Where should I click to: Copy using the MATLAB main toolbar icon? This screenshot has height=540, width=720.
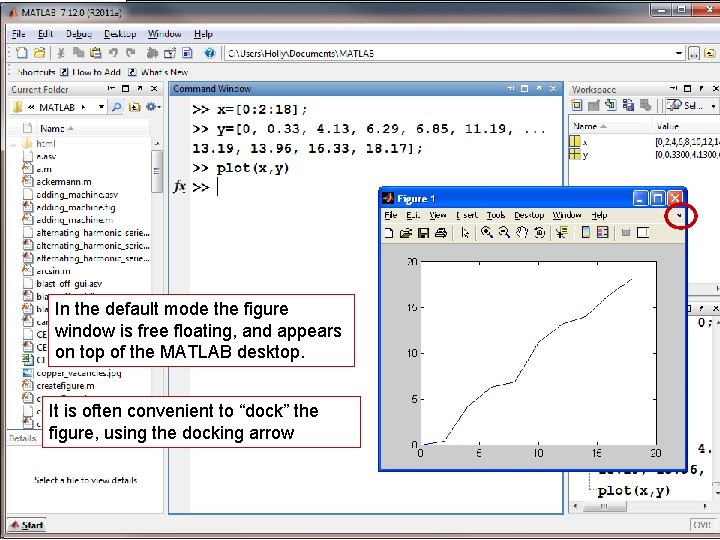click(78, 53)
